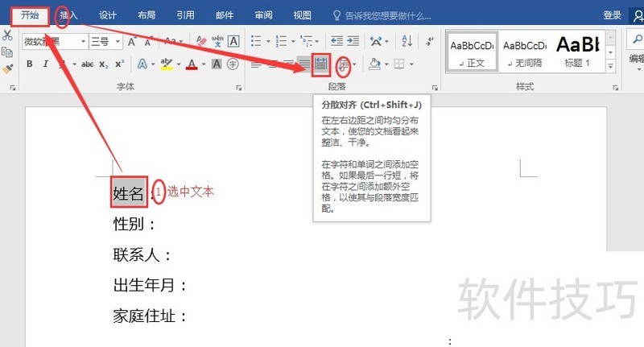Screen dimensions: 644x347
Task: Apply borders using the borders icon
Action: tap(398, 64)
